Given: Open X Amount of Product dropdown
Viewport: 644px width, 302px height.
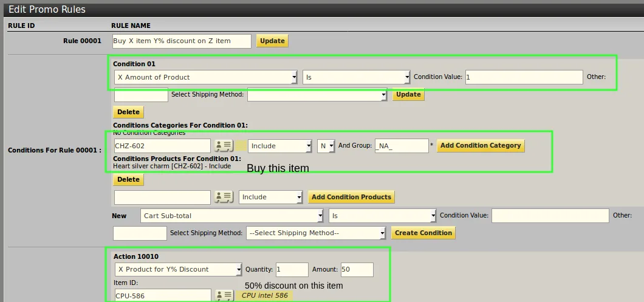Looking at the screenshot, I should click(x=206, y=77).
